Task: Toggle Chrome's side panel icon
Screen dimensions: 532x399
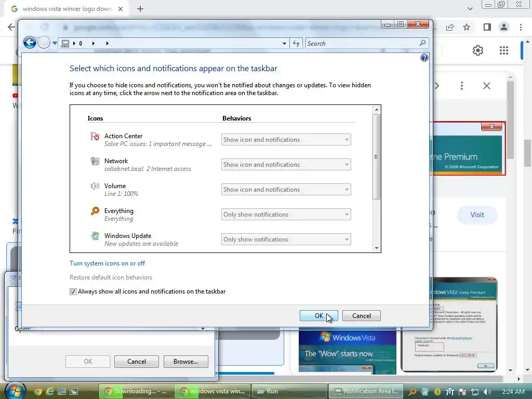Action: click(487, 27)
